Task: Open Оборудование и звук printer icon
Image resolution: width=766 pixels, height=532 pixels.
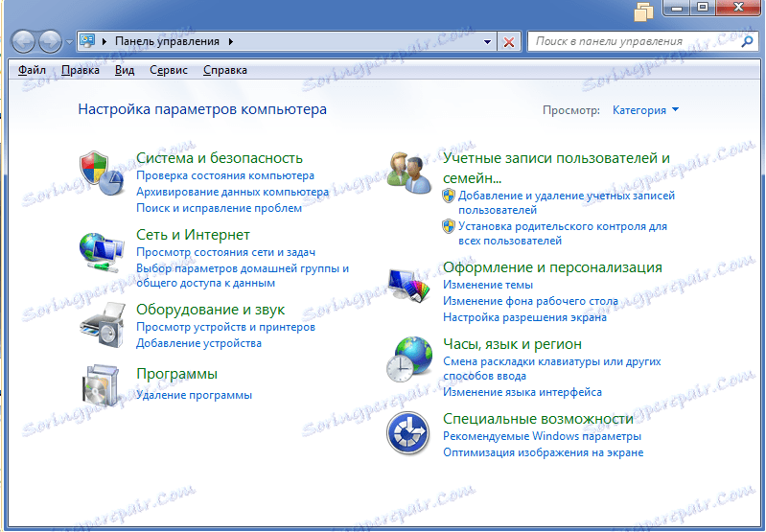Action: tap(103, 325)
